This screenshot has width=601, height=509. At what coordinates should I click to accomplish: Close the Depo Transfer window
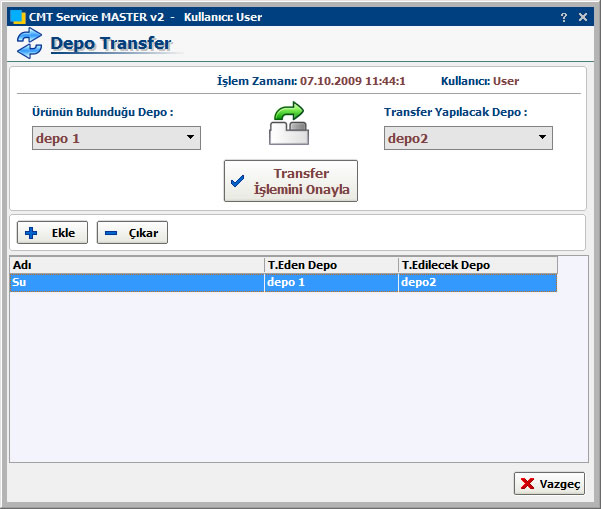tap(583, 17)
